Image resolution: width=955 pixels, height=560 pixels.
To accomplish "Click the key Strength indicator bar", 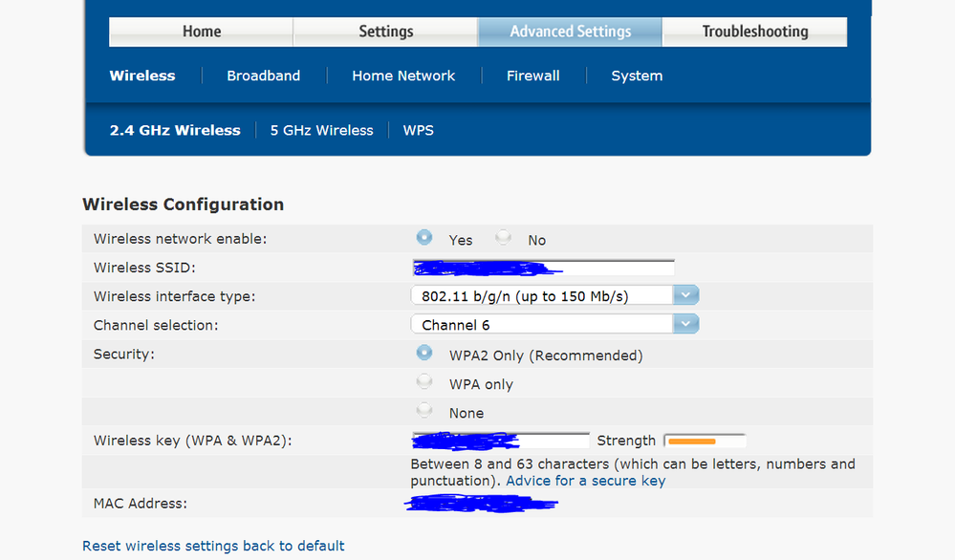I will [x=705, y=441].
